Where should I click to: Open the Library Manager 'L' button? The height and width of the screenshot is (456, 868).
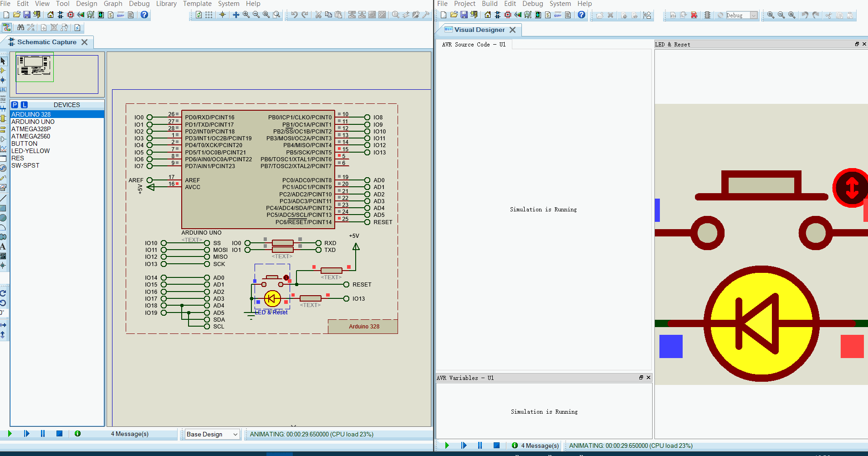point(24,105)
